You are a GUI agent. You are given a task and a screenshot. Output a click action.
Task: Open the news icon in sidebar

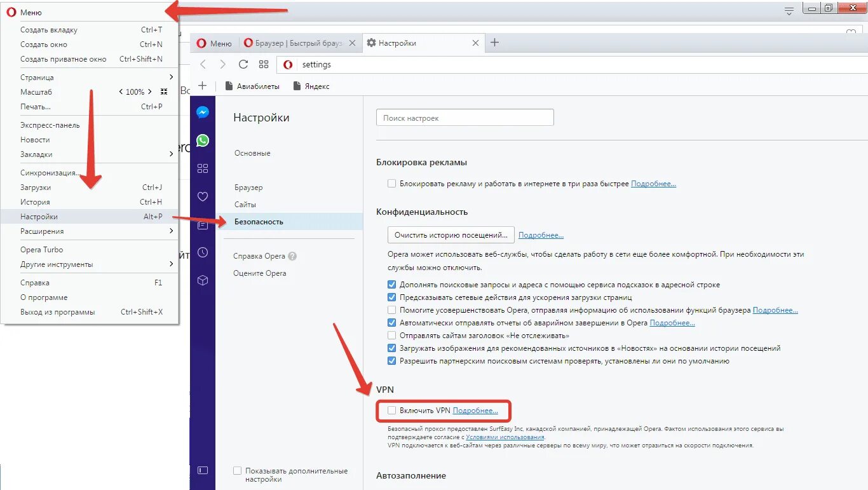coord(203,225)
